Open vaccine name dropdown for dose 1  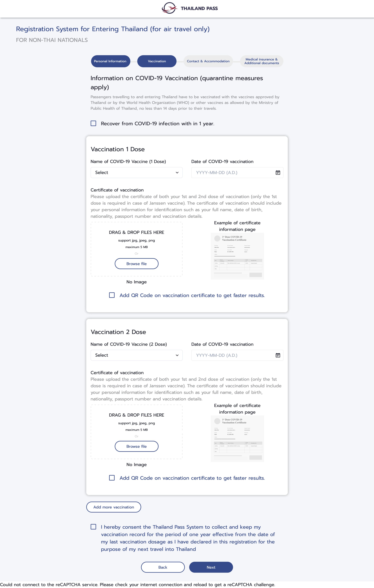136,173
